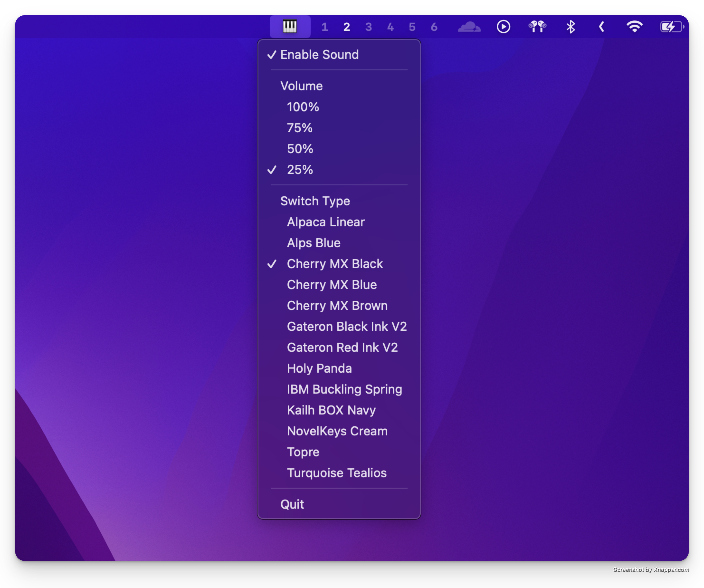
Task: Open the battery charging status icon
Action: [671, 26]
